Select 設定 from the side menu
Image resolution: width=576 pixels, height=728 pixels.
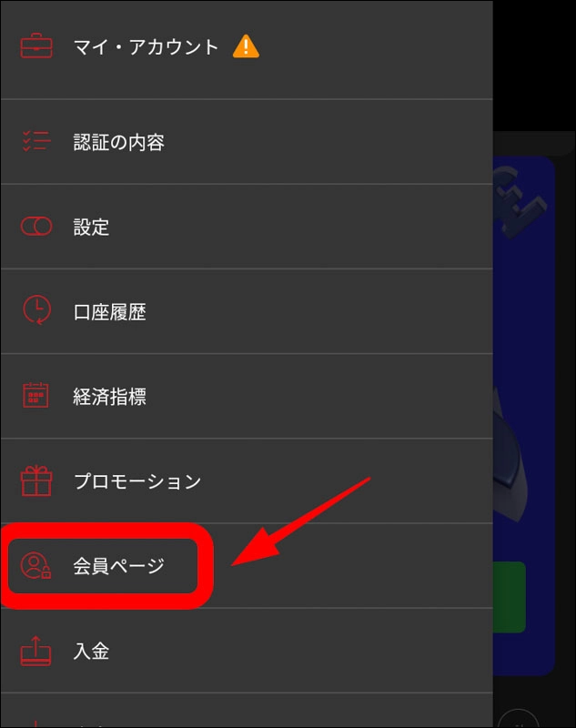(247, 227)
